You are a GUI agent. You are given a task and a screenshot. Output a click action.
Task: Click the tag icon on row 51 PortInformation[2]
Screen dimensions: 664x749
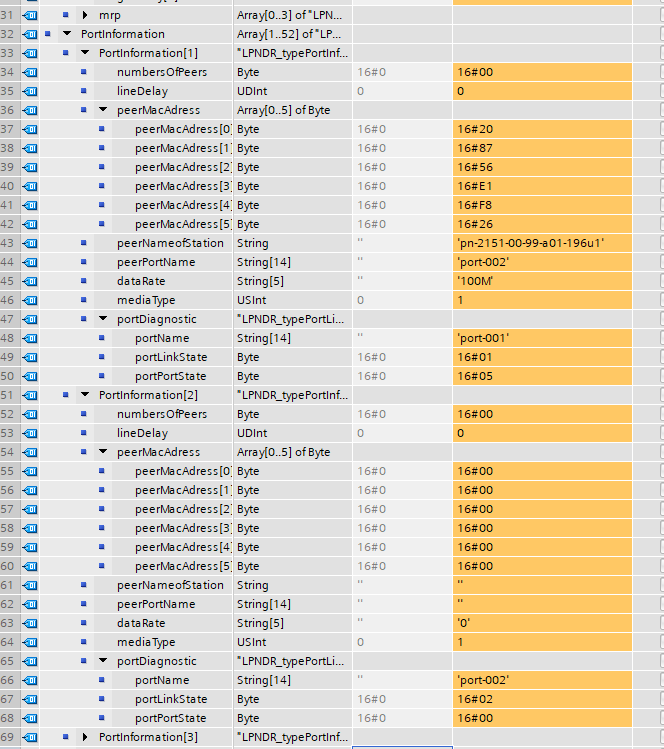pos(29,395)
